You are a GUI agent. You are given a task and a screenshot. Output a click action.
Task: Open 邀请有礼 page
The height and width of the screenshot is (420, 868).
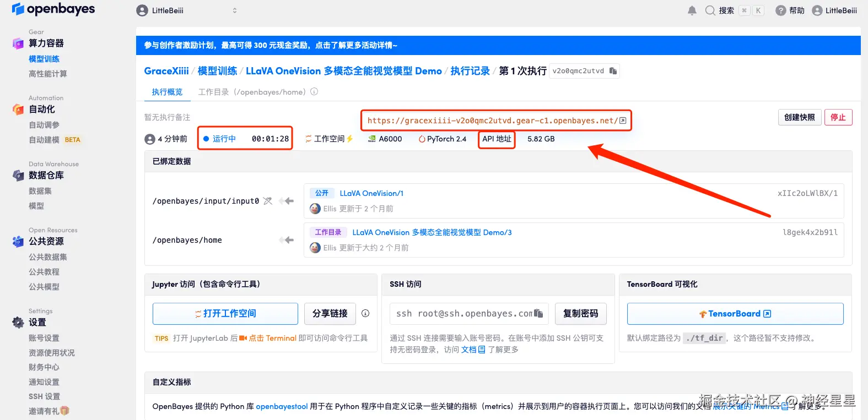point(48,411)
